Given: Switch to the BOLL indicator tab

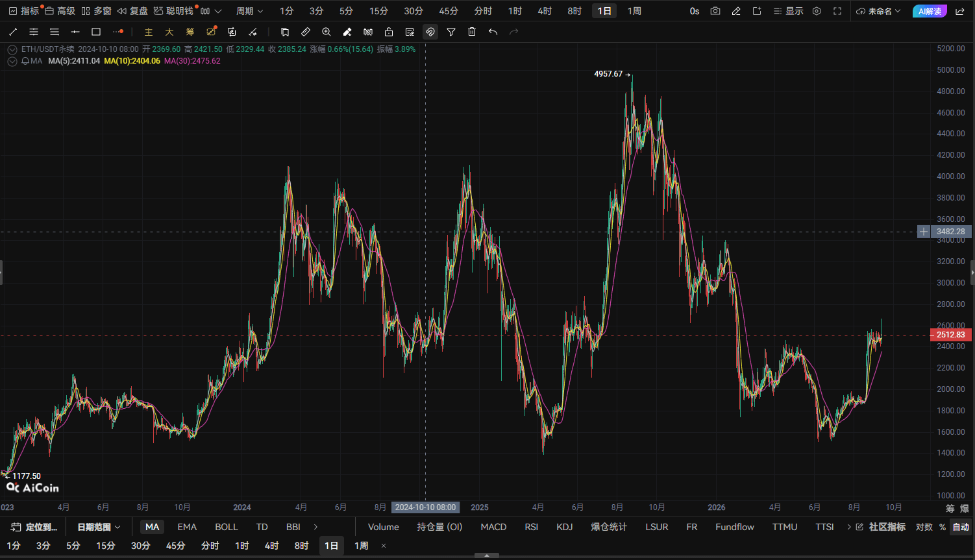Looking at the screenshot, I should click(227, 527).
